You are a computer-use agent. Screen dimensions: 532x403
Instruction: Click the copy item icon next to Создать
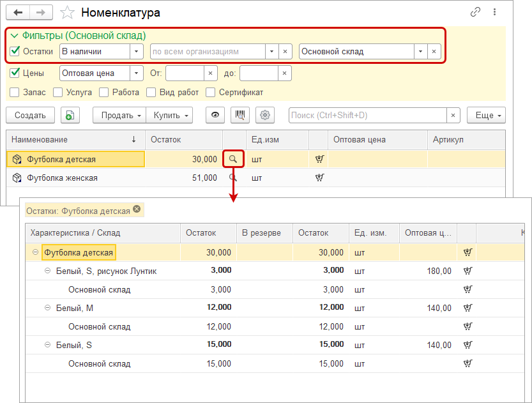(x=70, y=116)
